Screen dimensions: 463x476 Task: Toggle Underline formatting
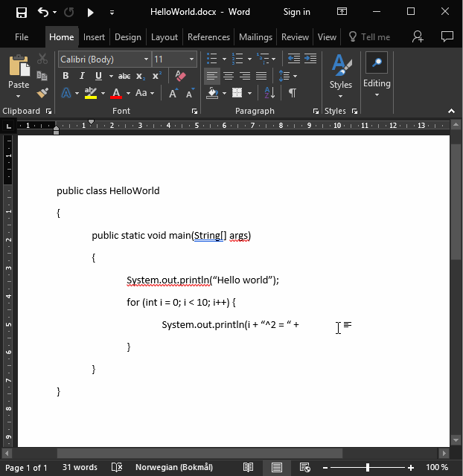tap(98, 76)
